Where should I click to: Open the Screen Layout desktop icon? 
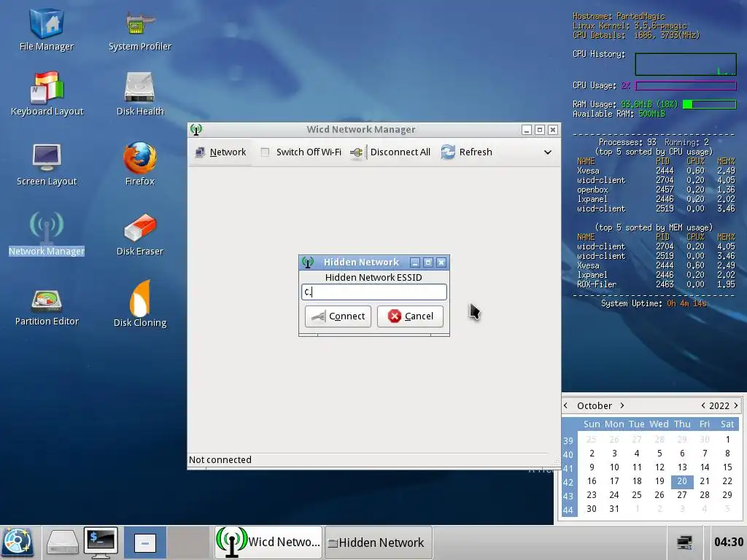[x=47, y=164]
